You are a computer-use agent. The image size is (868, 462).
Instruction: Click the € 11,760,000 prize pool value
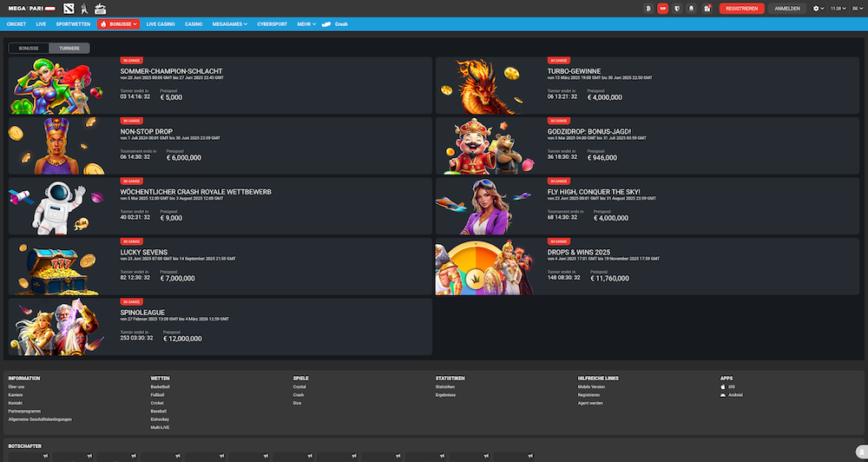coord(610,279)
